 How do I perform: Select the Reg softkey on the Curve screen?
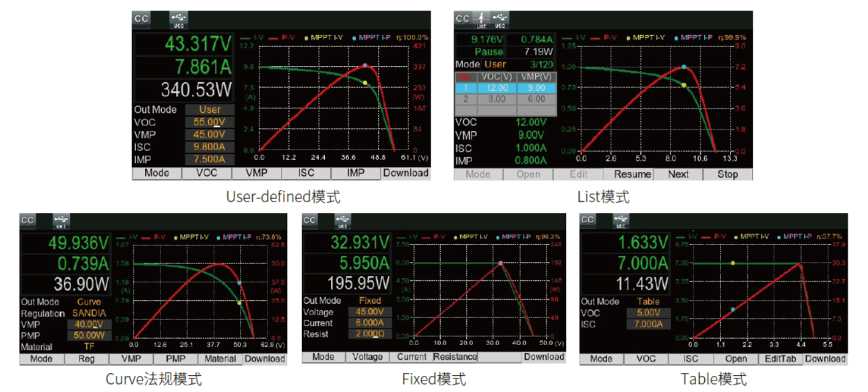[86, 358]
